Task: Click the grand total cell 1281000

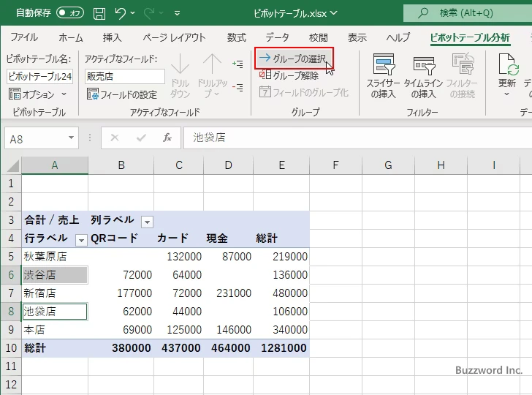Action: click(x=281, y=348)
